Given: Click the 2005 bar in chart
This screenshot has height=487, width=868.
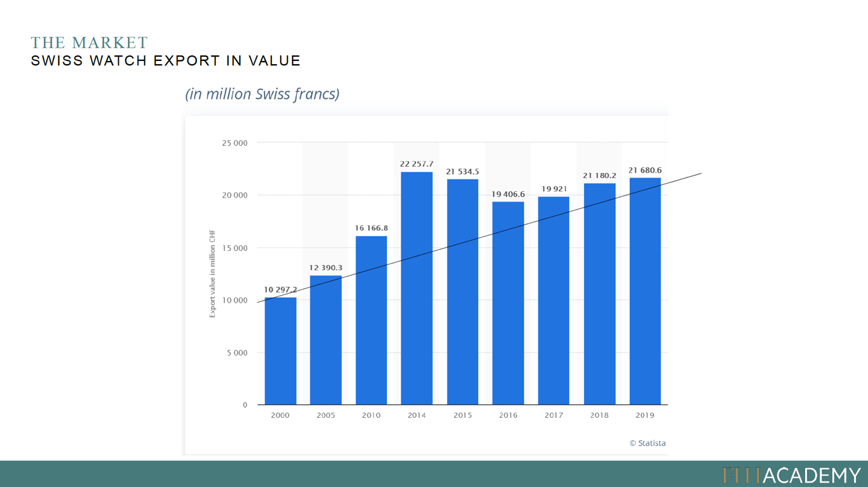Looking at the screenshot, I should [326, 340].
